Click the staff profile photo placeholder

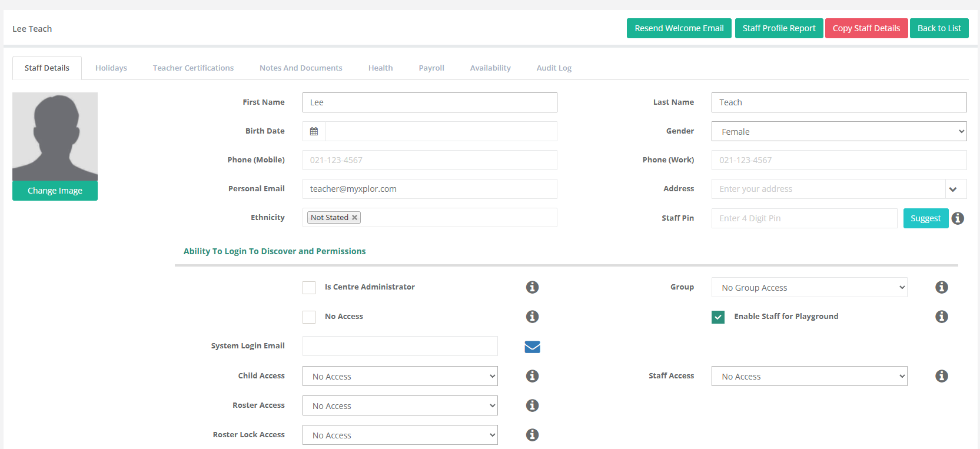[x=55, y=137]
